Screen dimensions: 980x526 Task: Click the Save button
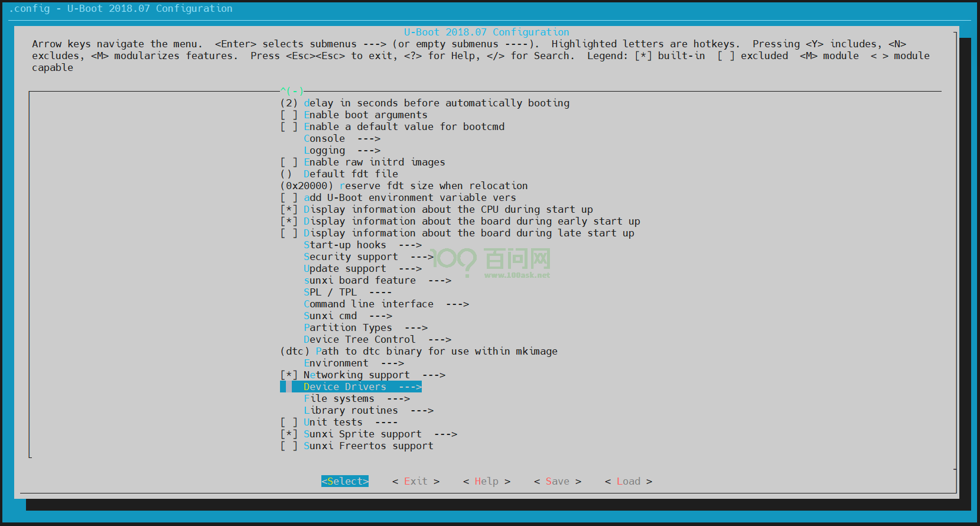[557, 481]
